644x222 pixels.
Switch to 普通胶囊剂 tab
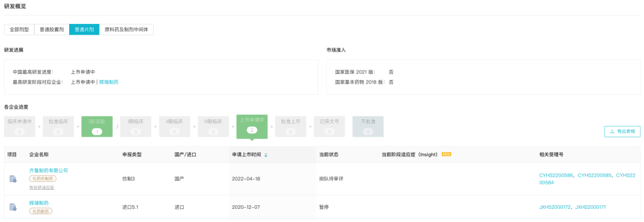coord(52,30)
